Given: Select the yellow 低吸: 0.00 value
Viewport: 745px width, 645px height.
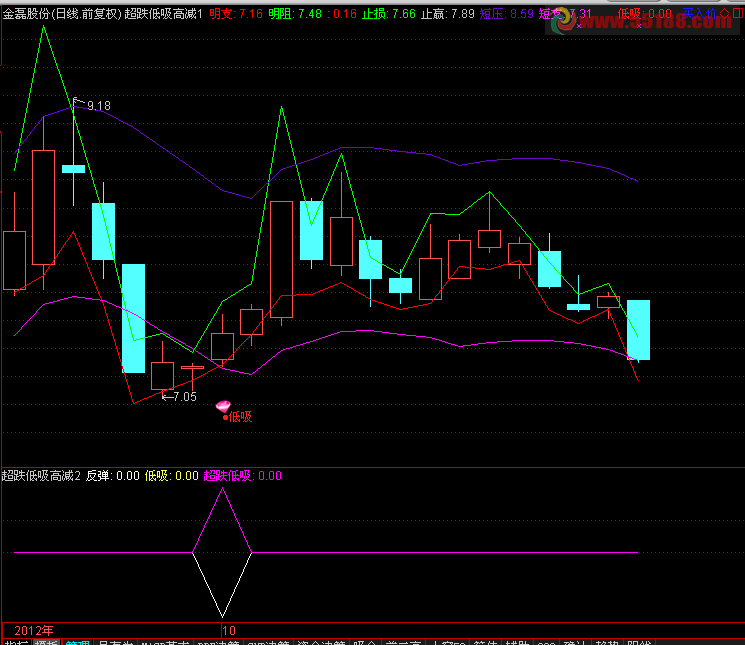Looking at the screenshot, I should [x=172, y=475].
